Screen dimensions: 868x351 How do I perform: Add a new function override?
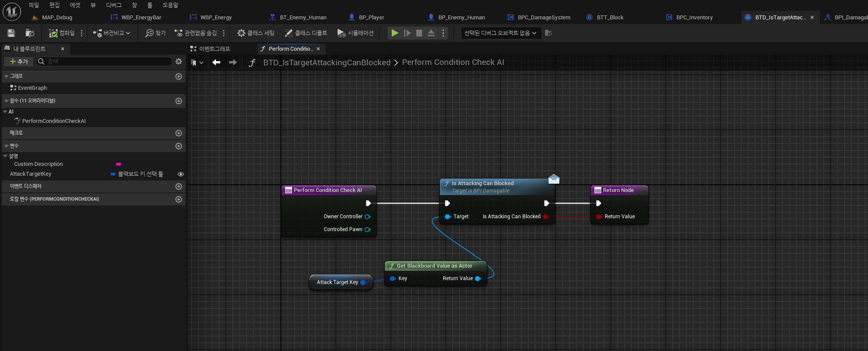pyautogui.click(x=179, y=101)
